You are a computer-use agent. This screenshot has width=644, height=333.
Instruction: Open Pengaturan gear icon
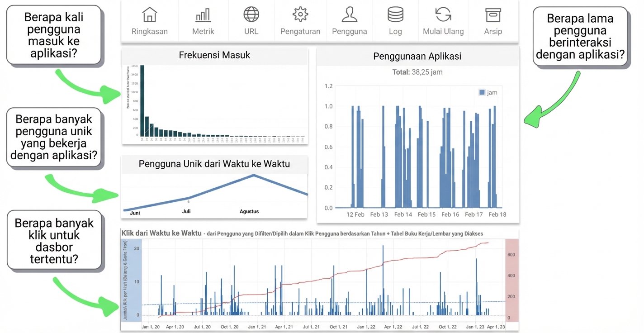tap(300, 14)
